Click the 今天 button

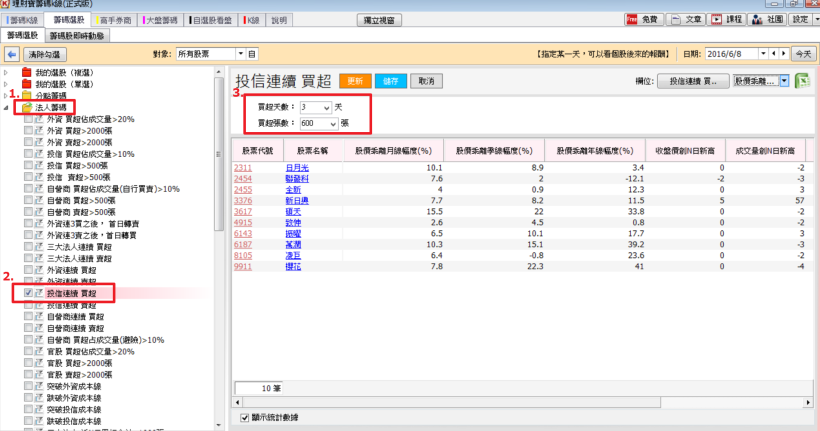[803, 53]
